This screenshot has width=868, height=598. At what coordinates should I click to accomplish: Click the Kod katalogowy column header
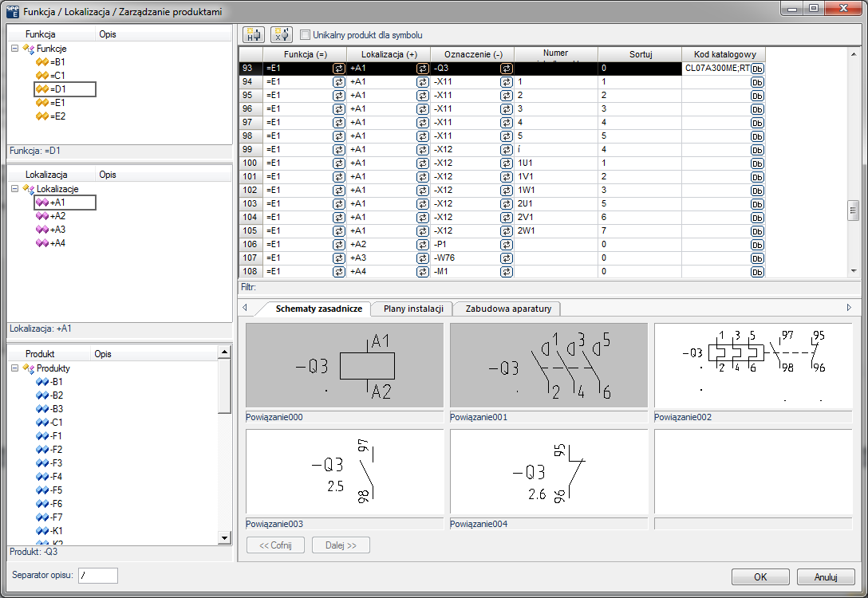724,54
